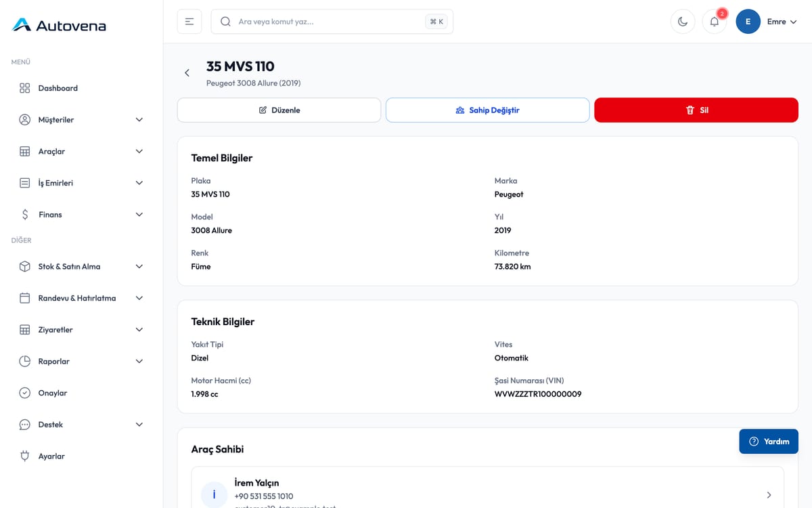The width and height of the screenshot is (812, 508).
Task: Toggle the sidebar hamburger menu
Action: 189,22
